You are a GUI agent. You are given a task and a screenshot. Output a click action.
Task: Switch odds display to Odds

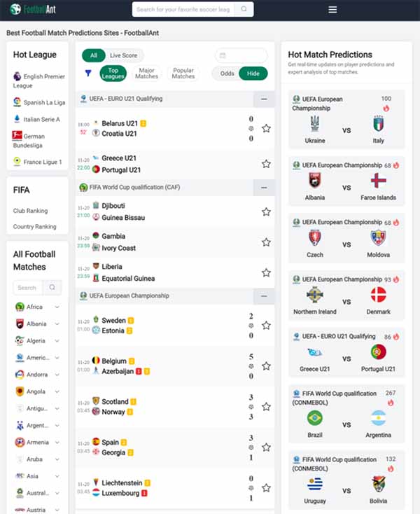pyautogui.click(x=227, y=74)
